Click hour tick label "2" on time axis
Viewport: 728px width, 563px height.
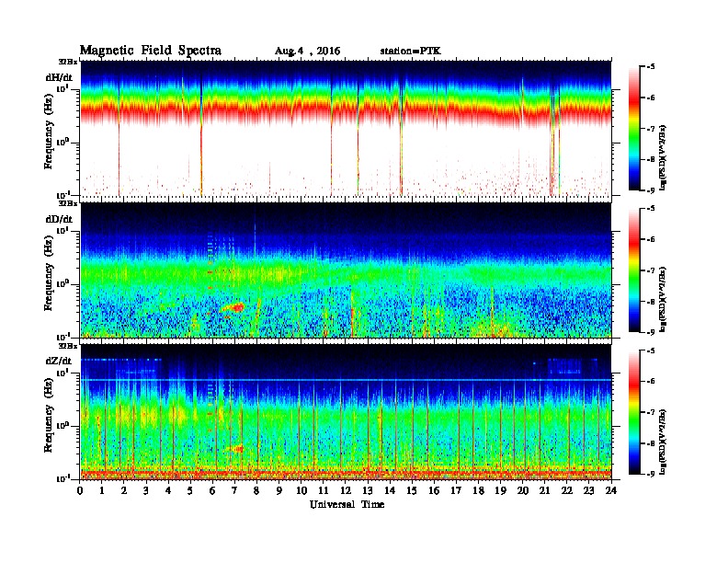[124, 490]
